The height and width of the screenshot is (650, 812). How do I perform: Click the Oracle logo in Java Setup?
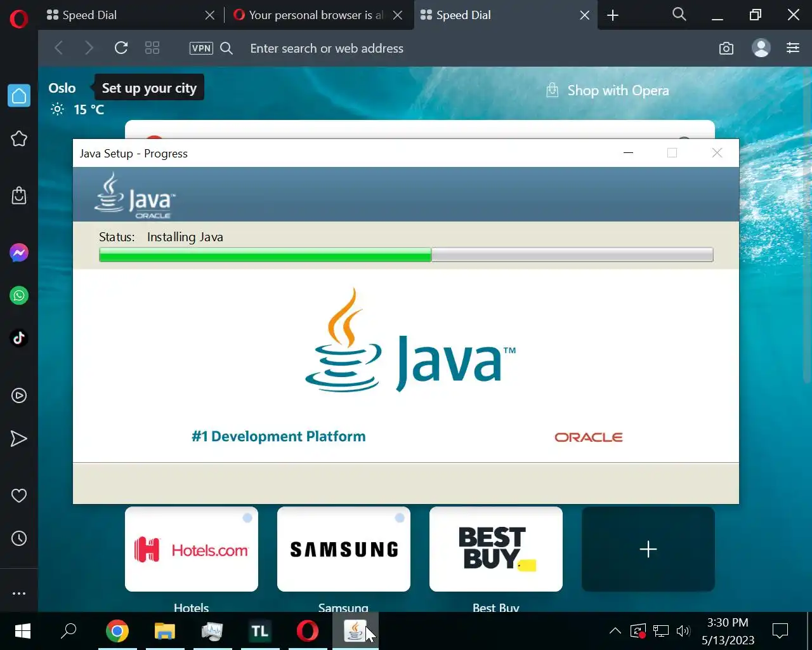pos(589,437)
